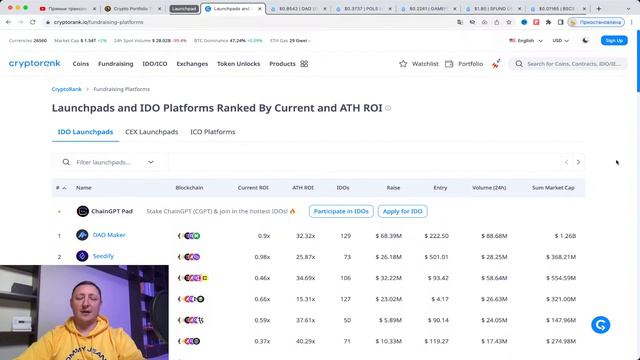
Task: Open the Coins menu
Action: [81, 64]
